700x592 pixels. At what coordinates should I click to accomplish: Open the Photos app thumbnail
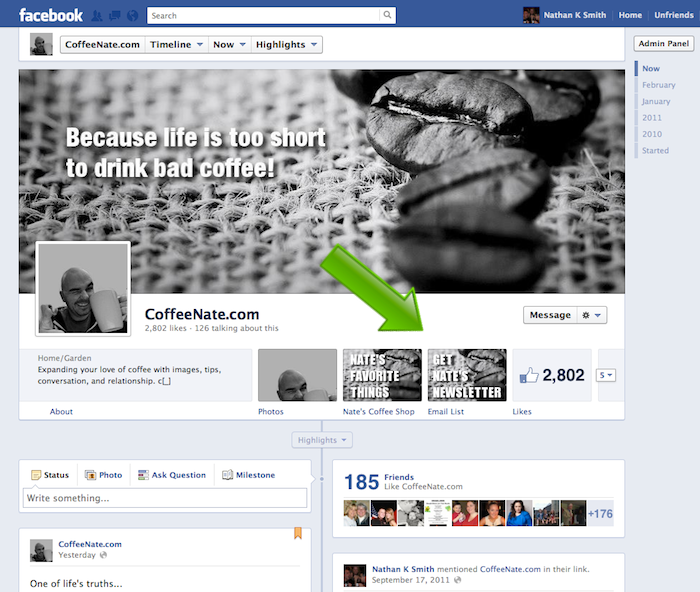(297, 375)
